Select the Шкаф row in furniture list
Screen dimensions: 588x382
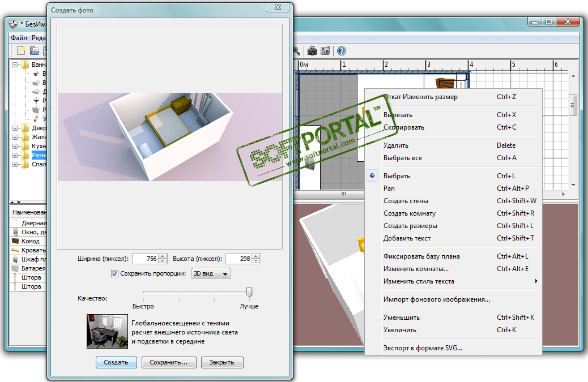[28, 259]
